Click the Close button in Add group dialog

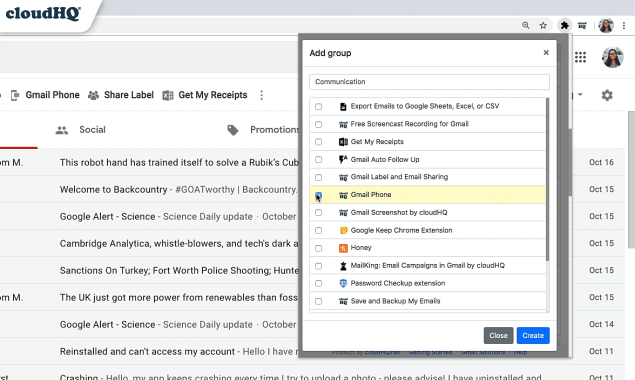(x=499, y=335)
